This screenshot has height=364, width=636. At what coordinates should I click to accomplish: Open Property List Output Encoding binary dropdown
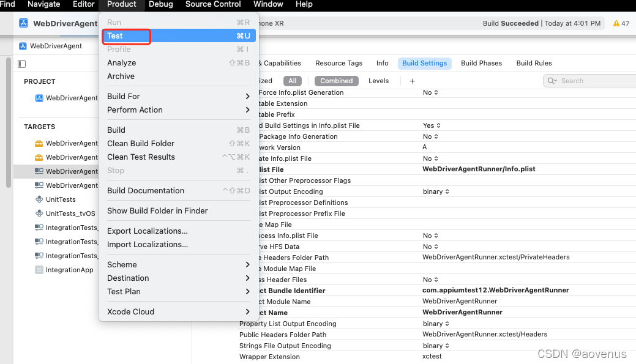pos(436,324)
